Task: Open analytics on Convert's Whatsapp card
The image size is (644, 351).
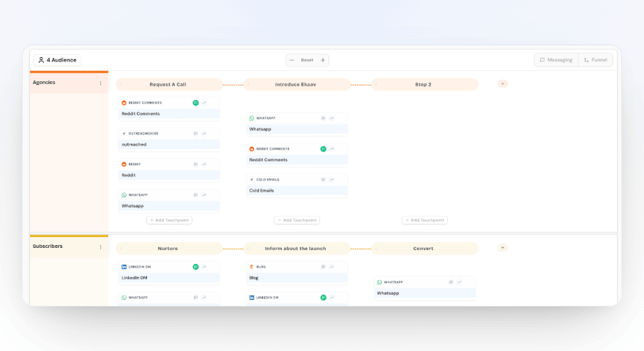Action: (x=459, y=282)
